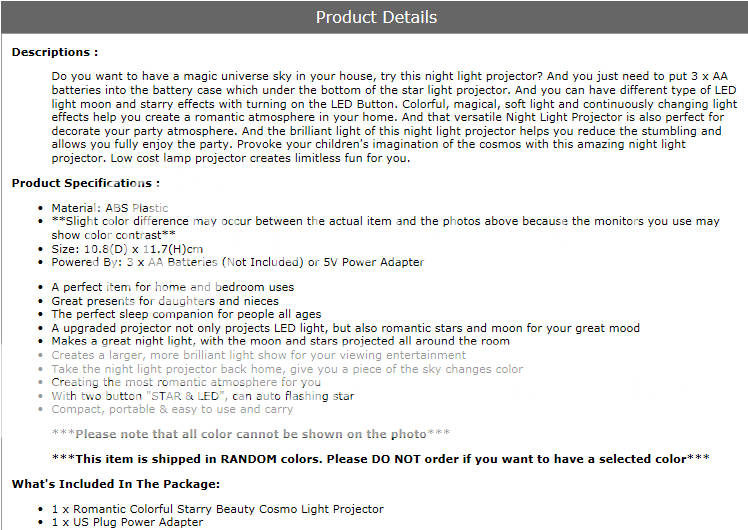Click the slight color difference notice
748x530 pixels.
pos(385,228)
